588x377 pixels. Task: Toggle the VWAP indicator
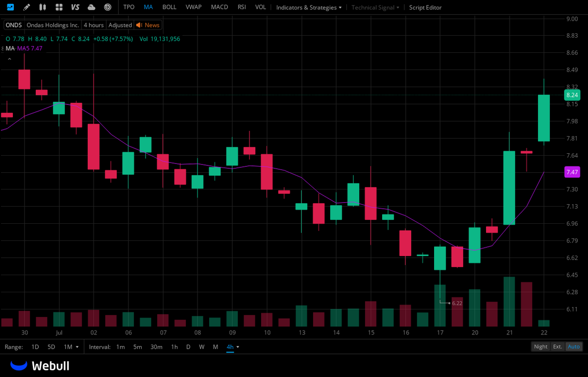(194, 7)
